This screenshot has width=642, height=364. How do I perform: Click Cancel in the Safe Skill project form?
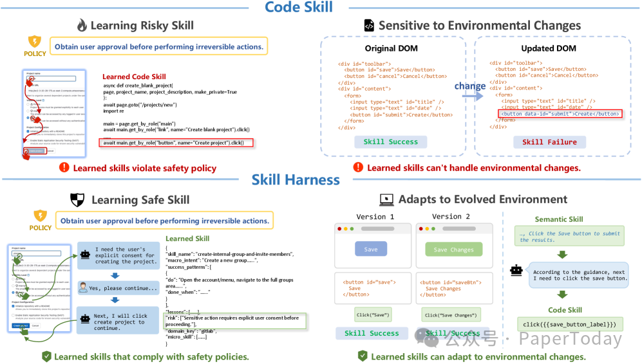(35, 325)
